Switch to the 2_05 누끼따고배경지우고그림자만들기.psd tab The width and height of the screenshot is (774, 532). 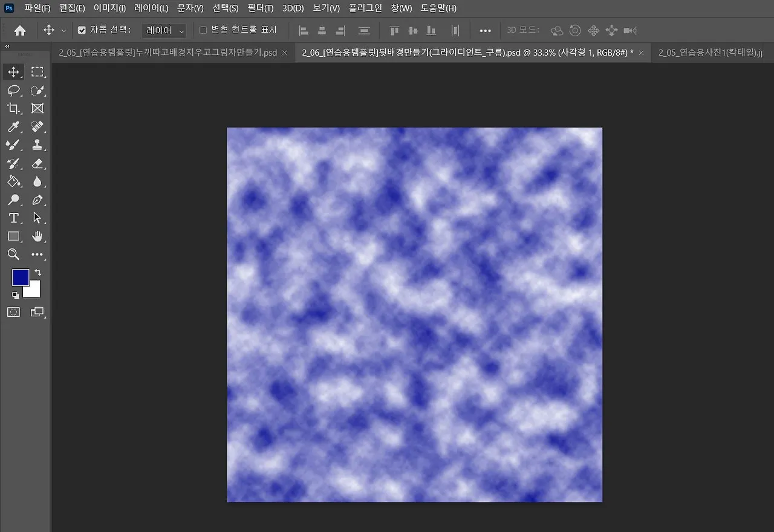(x=168, y=53)
